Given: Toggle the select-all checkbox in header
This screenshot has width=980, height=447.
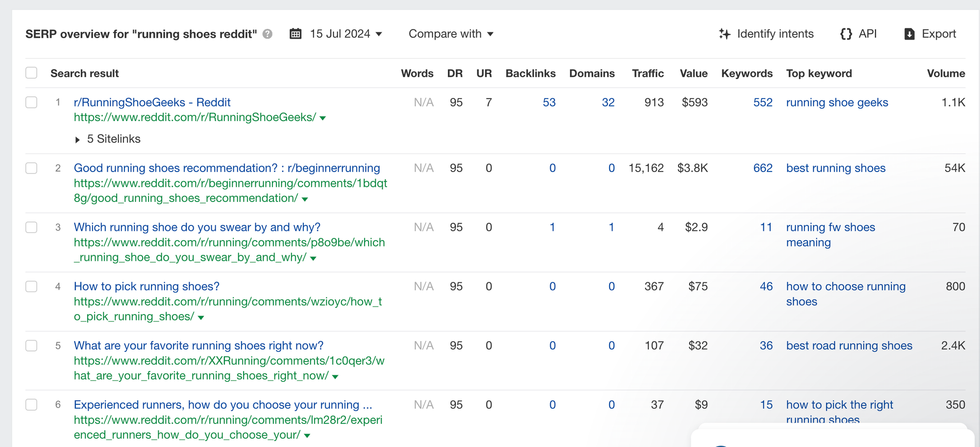Looking at the screenshot, I should [31, 73].
